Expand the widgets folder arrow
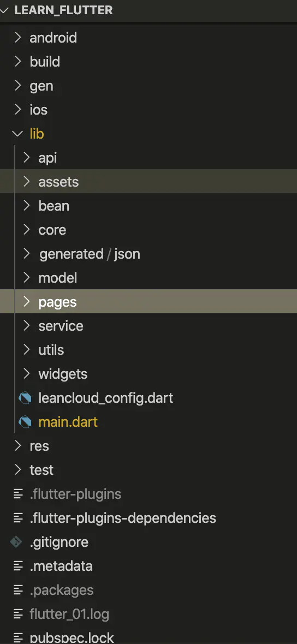Viewport: 297px width, 644px height. tap(27, 374)
